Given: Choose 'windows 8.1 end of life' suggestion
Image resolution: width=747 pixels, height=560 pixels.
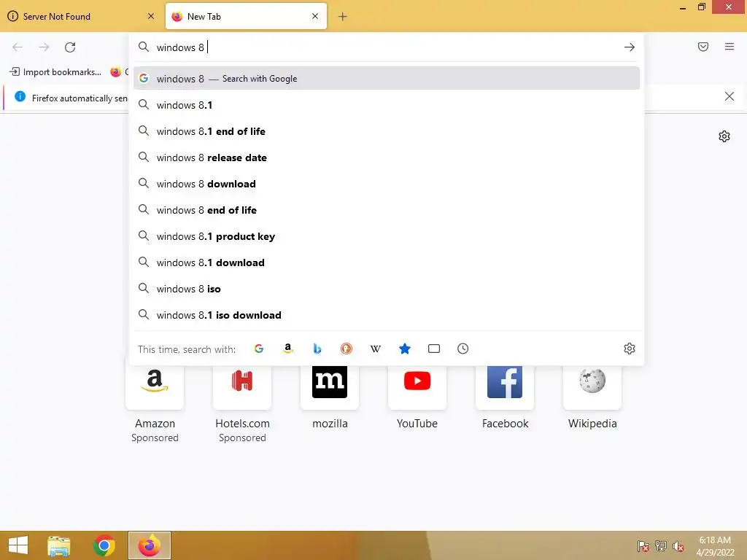Looking at the screenshot, I should [x=387, y=131].
